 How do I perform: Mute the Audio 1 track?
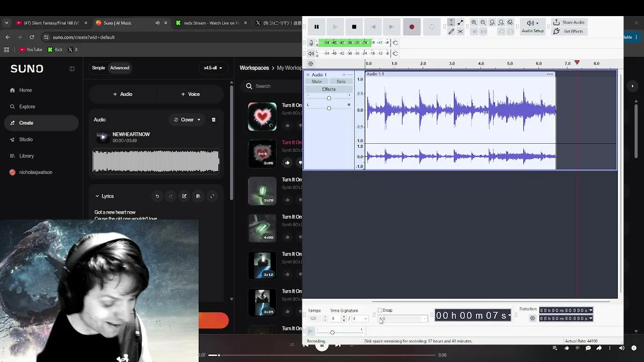[x=316, y=81]
